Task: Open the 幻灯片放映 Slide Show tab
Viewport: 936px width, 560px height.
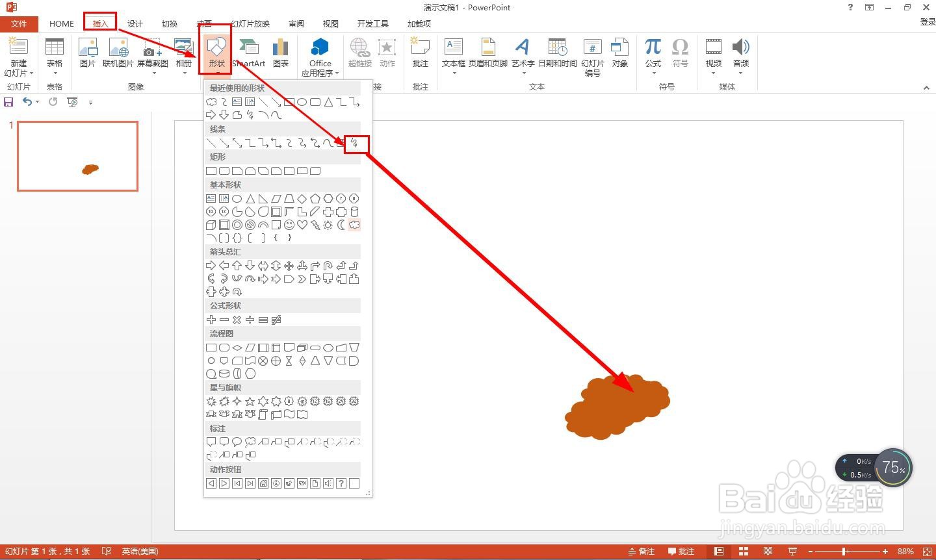Action: (250, 23)
